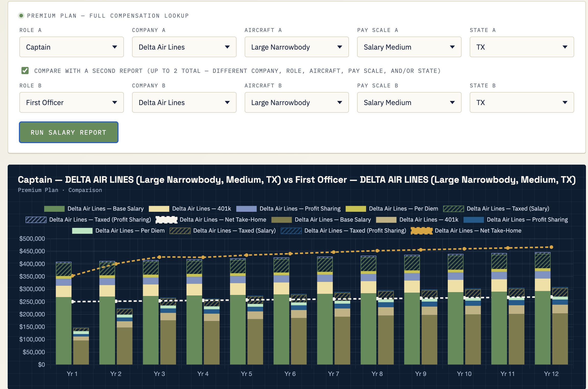Open the Company B dropdown
Viewport: 588px width, 389px height.
coord(184,102)
